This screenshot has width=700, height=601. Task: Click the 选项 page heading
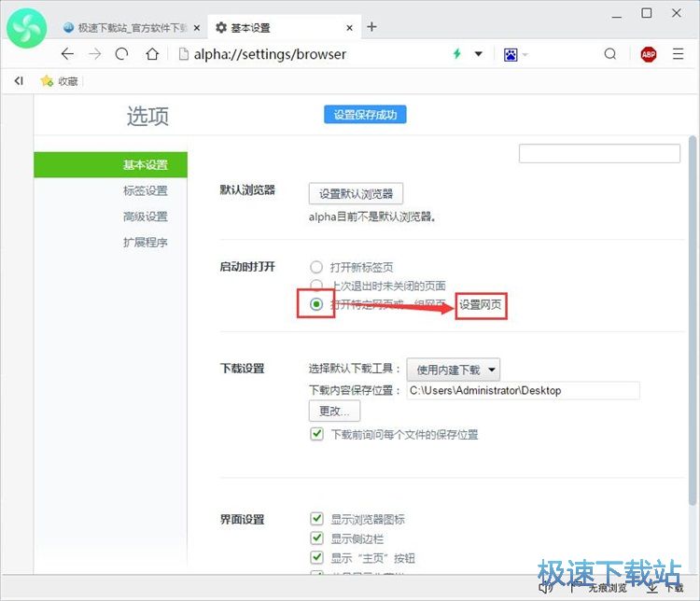(147, 117)
